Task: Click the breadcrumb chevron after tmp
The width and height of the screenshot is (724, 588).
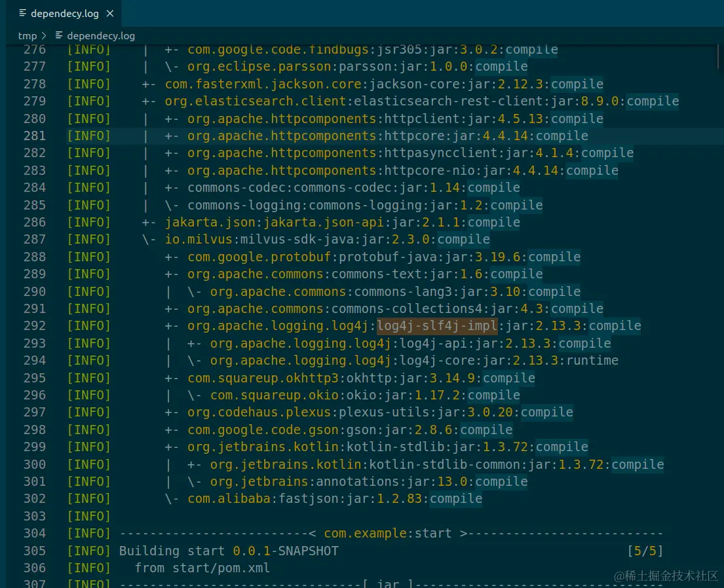Action: point(44,35)
